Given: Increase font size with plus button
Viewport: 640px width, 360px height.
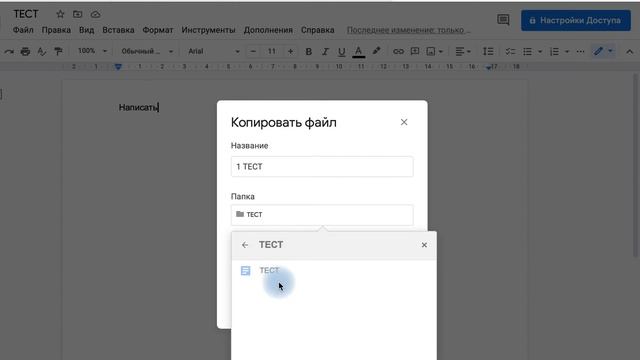Looking at the screenshot, I should coord(290,51).
